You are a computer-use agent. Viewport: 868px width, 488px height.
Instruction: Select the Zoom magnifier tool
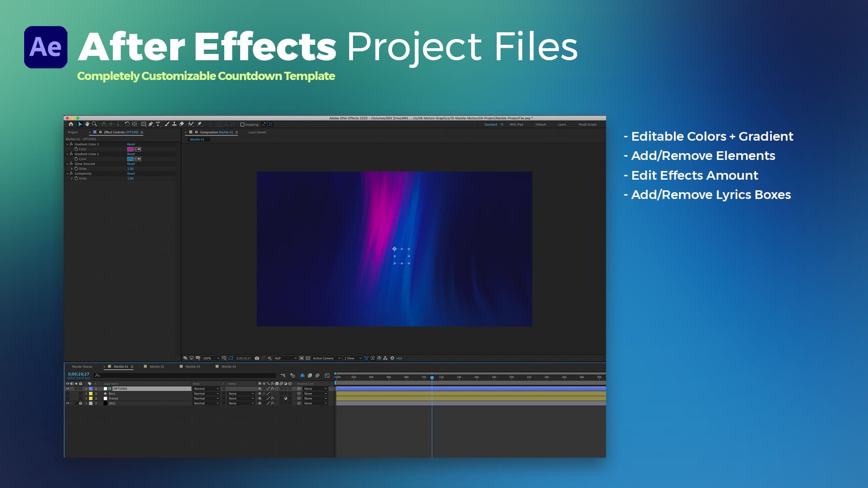tap(95, 124)
